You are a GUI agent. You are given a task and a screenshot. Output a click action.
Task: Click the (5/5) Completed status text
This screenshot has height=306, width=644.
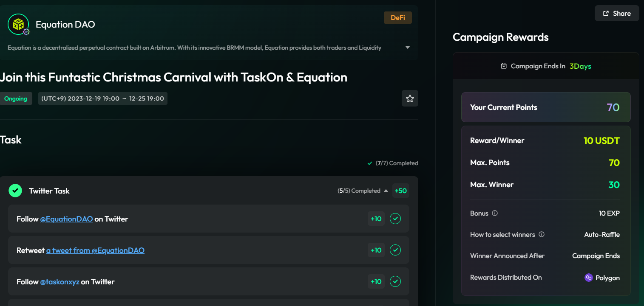coord(359,191)
